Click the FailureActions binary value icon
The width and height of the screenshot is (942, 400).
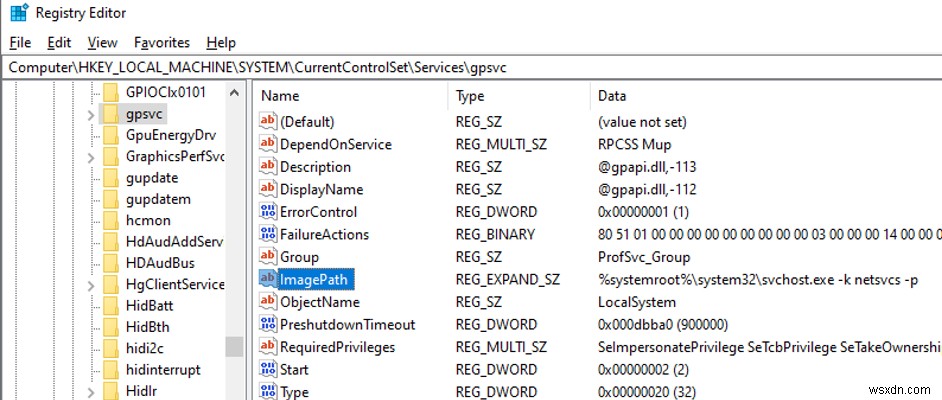(x=268, y=234)
